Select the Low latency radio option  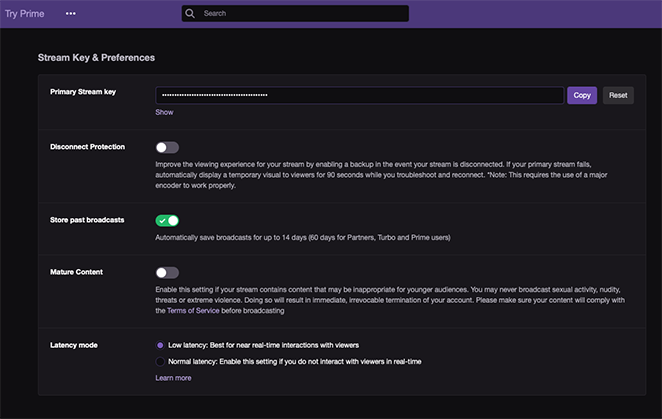point(160,345)
